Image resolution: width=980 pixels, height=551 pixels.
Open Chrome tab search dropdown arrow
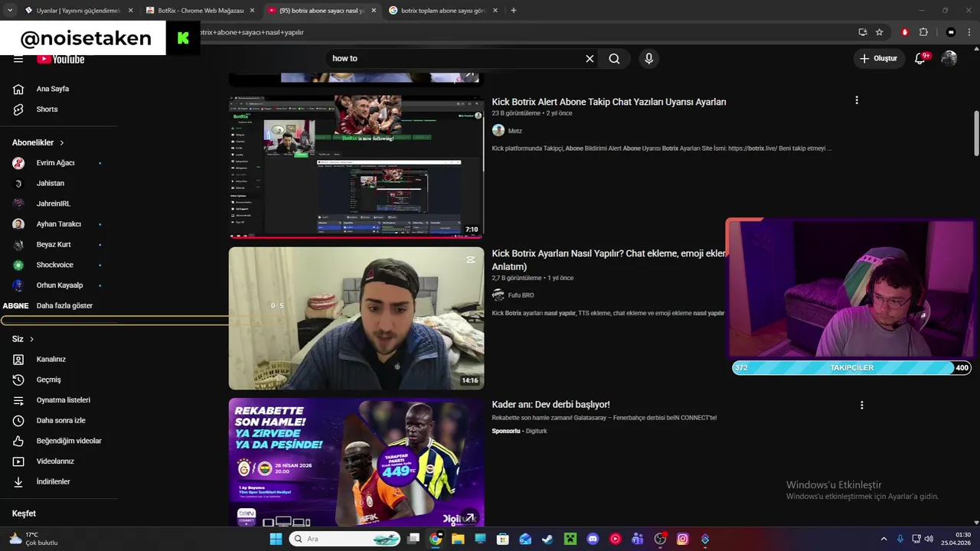pyautogui.click(x=9, y=11)
